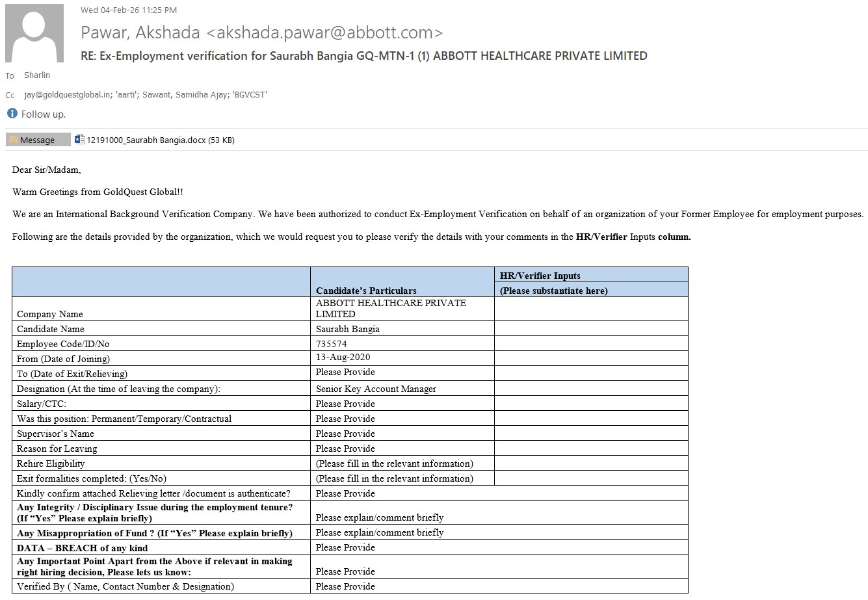
Task: Click the Word document attachment icon
Action: point(80,140)
